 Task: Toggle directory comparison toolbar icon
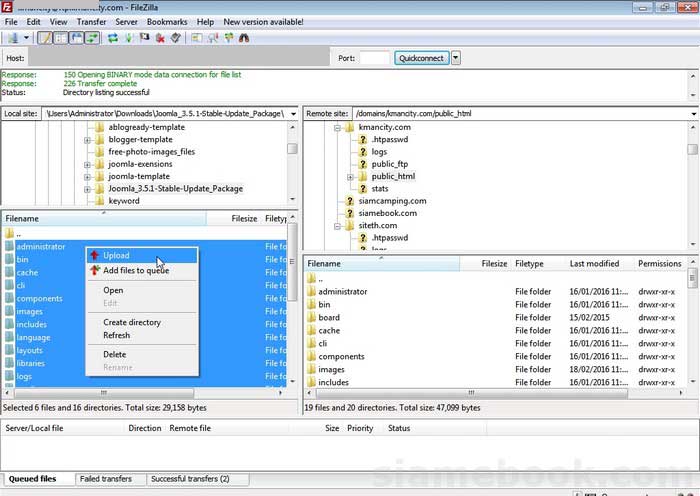point(212,38)
